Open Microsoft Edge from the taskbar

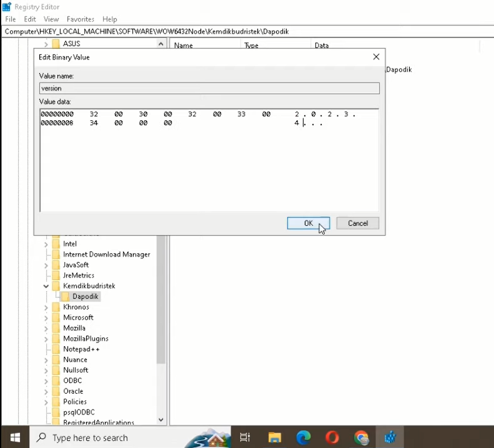(x=303, y=437)
